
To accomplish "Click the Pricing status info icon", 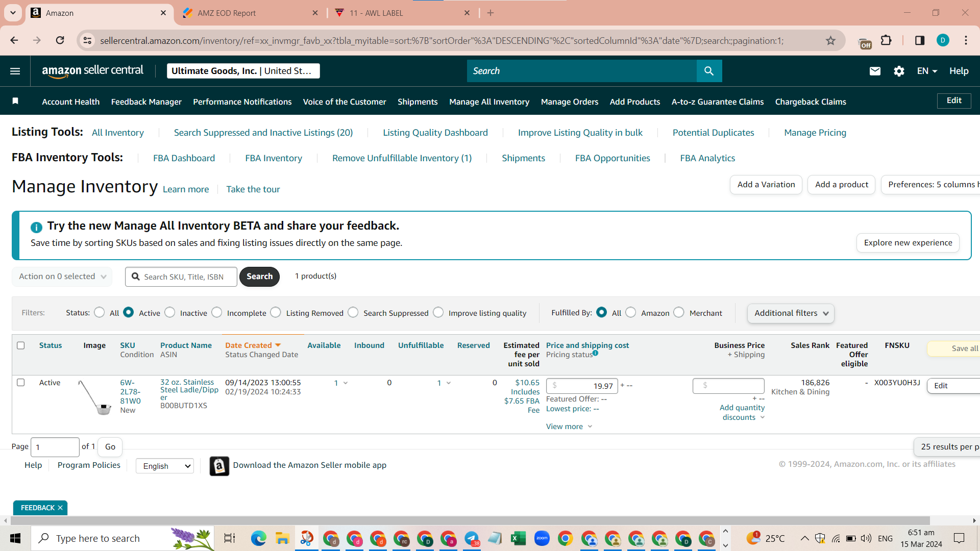I will click(595, 353).
